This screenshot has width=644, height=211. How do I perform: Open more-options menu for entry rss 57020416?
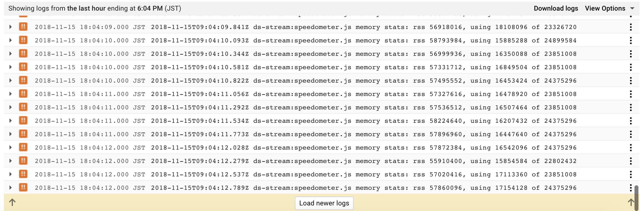[631, 174]
